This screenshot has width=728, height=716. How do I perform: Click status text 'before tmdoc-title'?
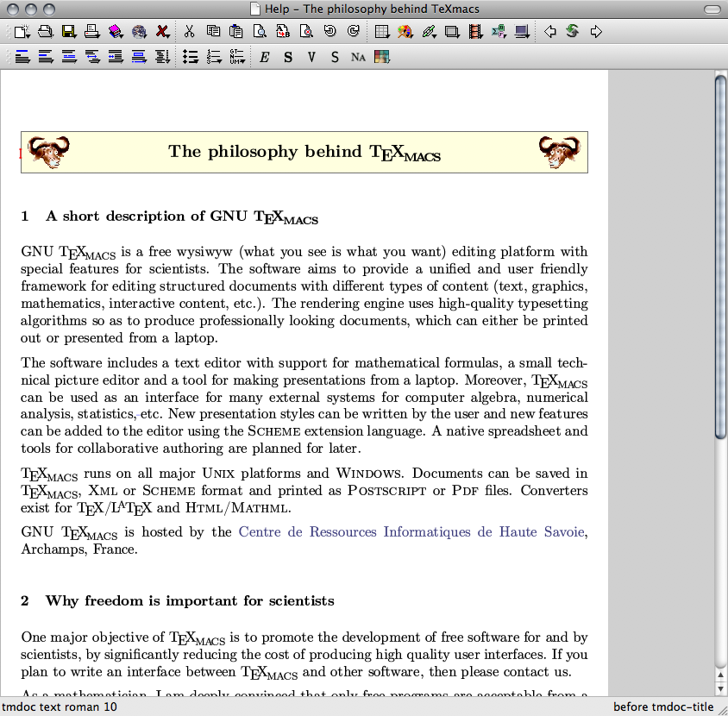663,707
